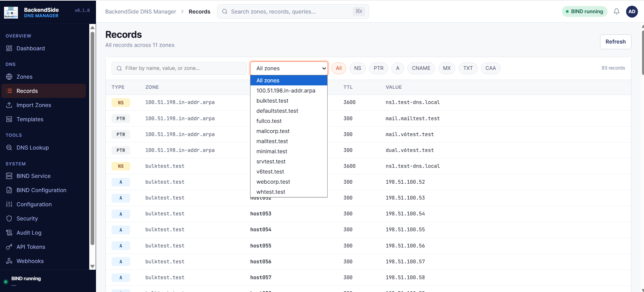Viewport: 644px width, 292px height.
Task: Click value 198.51.100.58
Action: click(x=405, y=277)
